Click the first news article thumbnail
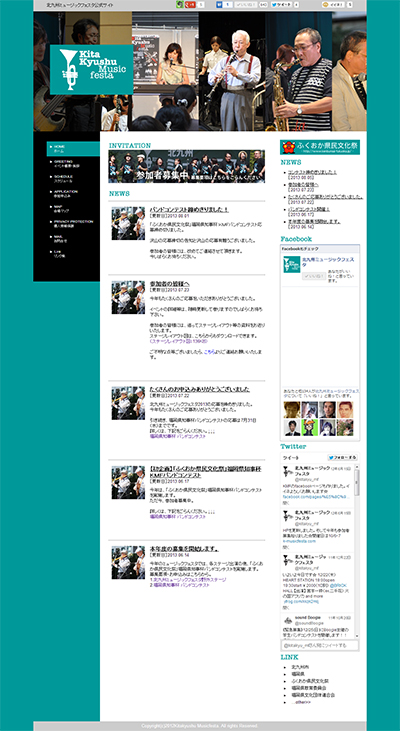The height and width of the screenshot is (731, 400). (128, 223)
